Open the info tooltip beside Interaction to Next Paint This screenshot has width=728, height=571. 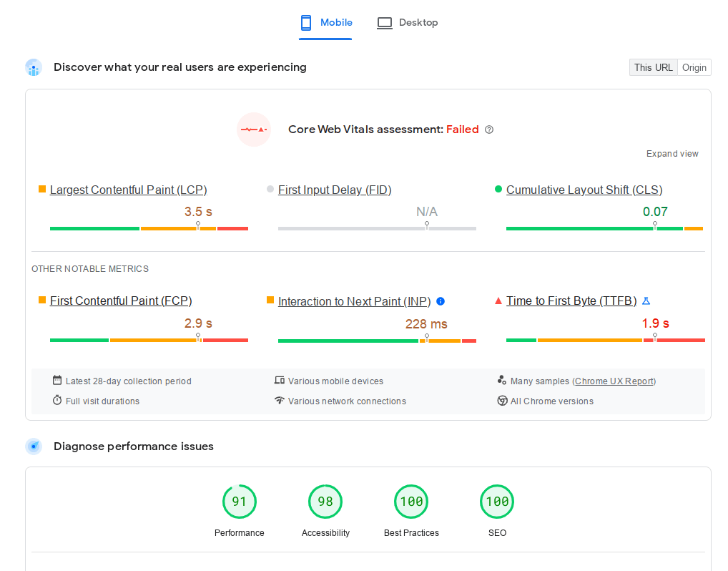(x=441, y=301)
